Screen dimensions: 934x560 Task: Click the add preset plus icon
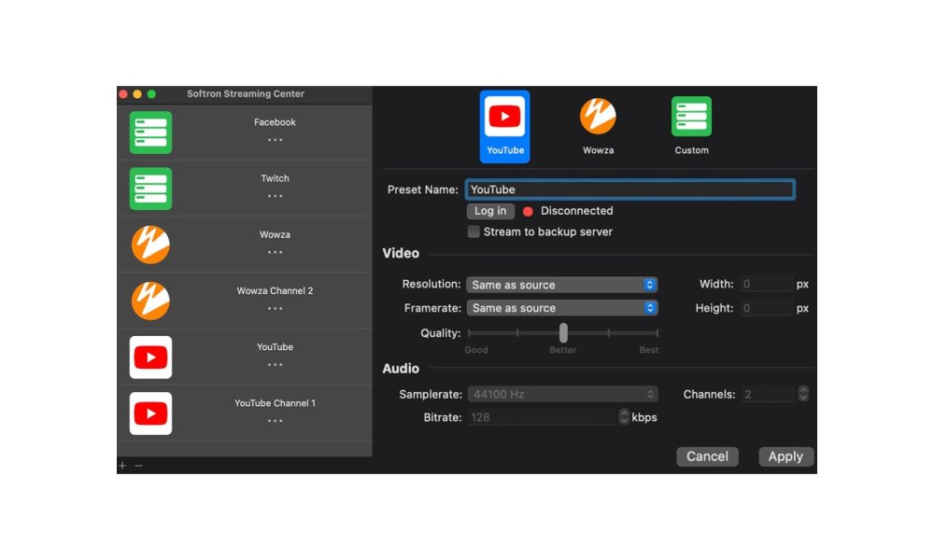click(121, 465)
